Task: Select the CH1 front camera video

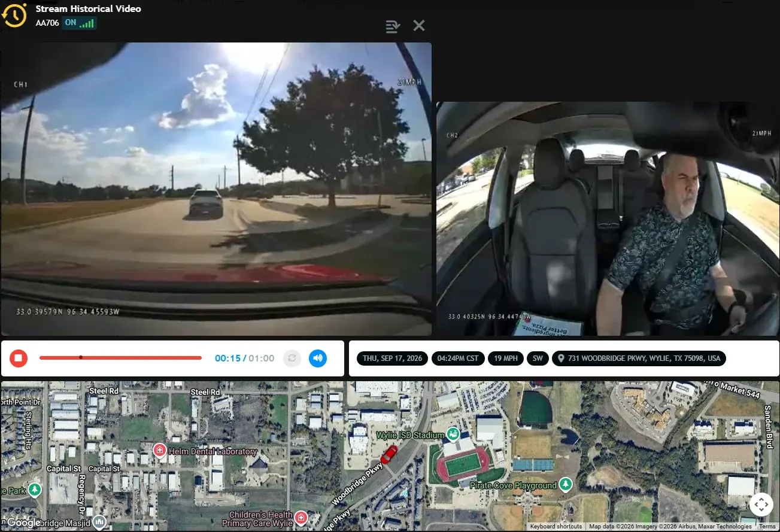Action: pos(216,189)
